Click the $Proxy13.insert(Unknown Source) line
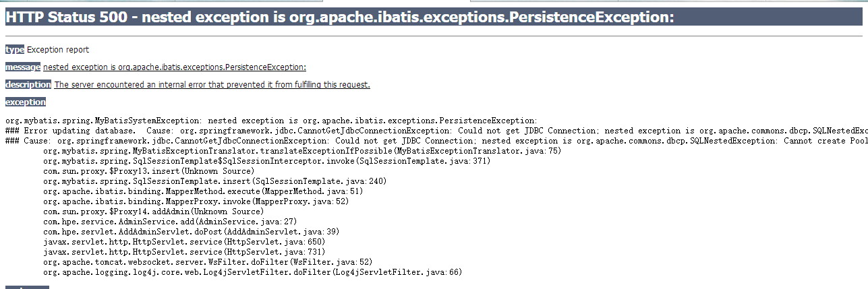This screenshot has height=289, width=868. click(x=148, y=171)
